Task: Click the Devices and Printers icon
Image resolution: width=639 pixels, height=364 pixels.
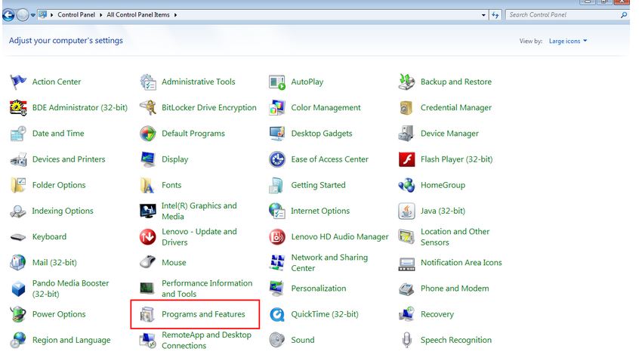Action: 18,159
